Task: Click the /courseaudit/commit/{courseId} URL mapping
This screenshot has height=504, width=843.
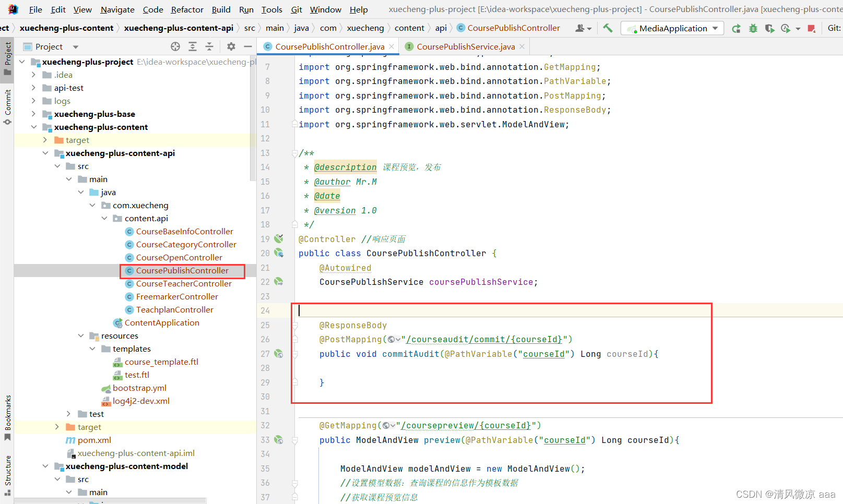Action: (484, 339)
